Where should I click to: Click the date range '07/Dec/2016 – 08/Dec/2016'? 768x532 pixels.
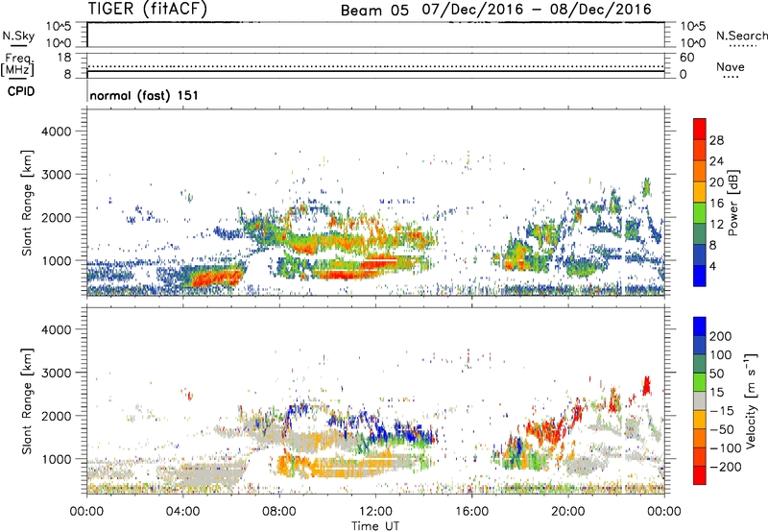click(x=537, y=10)
